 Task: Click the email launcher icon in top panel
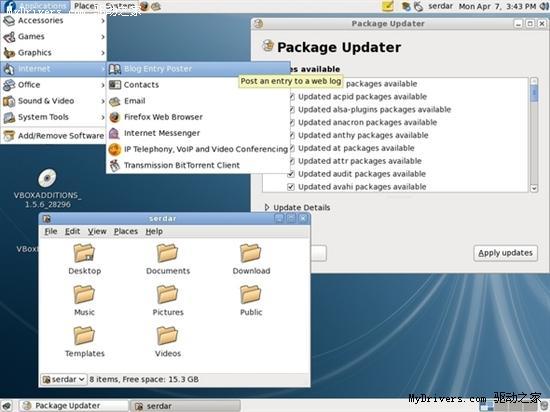156,6
